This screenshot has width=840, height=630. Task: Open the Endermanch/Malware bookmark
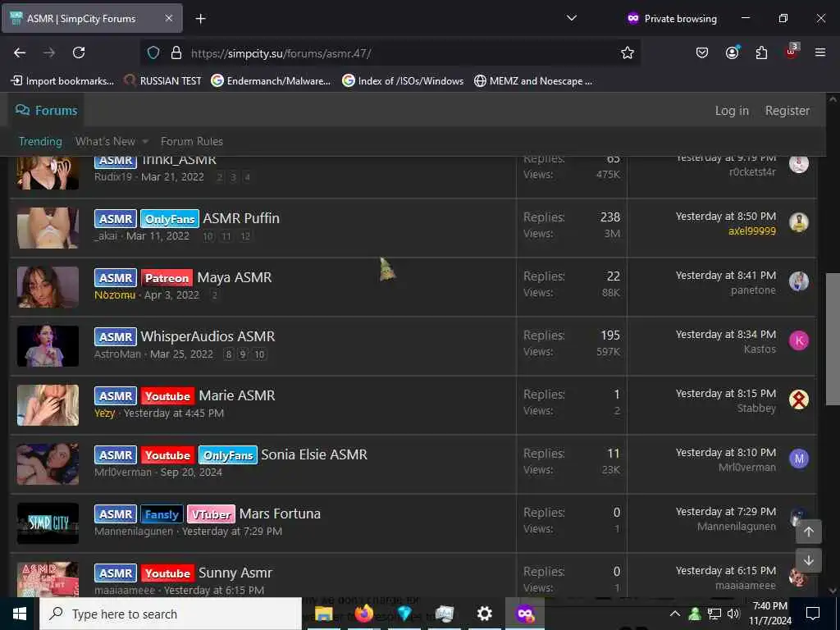point(271,81)
